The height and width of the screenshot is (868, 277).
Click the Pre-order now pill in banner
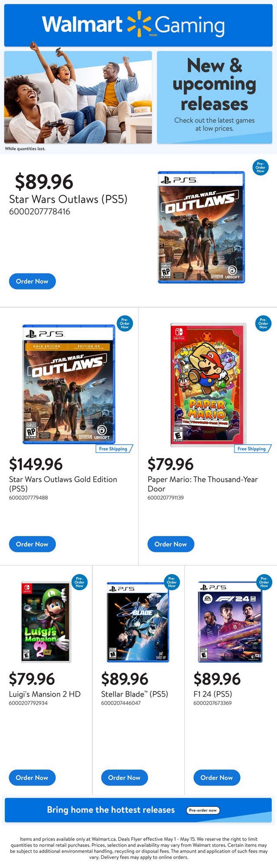[203, 810]
